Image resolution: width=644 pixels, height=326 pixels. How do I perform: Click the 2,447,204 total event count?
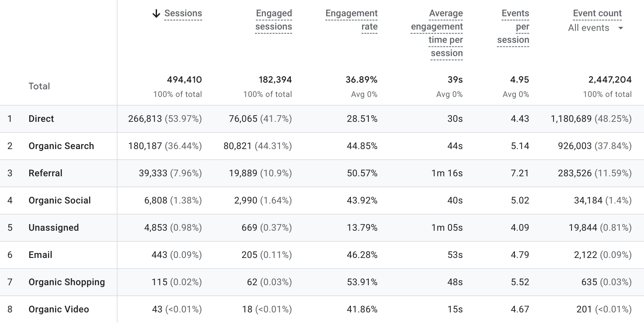tap(610, 80)
